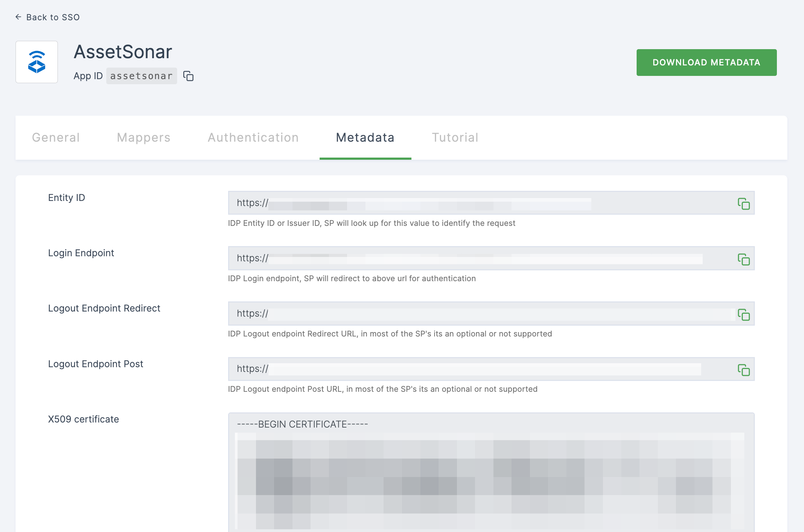Click the back arrow to return to SSO

pyautogui.click(x=18, y=17)
